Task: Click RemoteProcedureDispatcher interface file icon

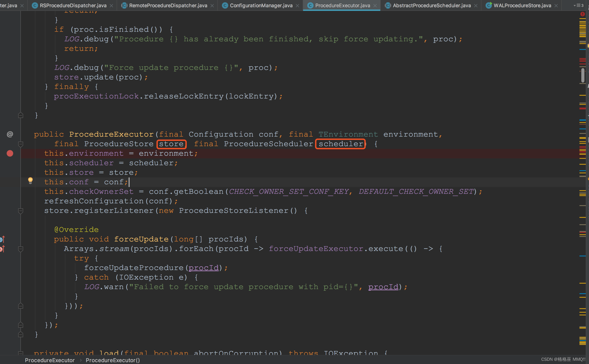Action: 124,5
